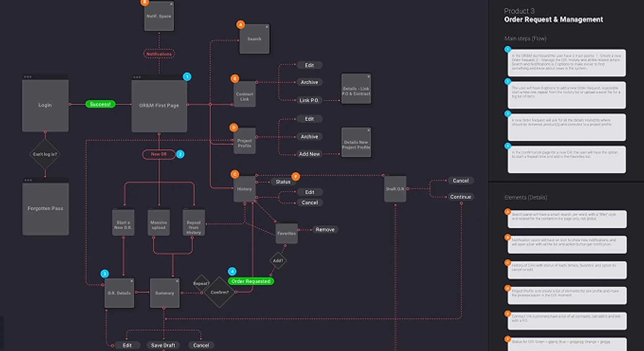Click the Continue pill after Draft O.R.
Viewport: 644px width, 351px height.
tap(460, 197)
